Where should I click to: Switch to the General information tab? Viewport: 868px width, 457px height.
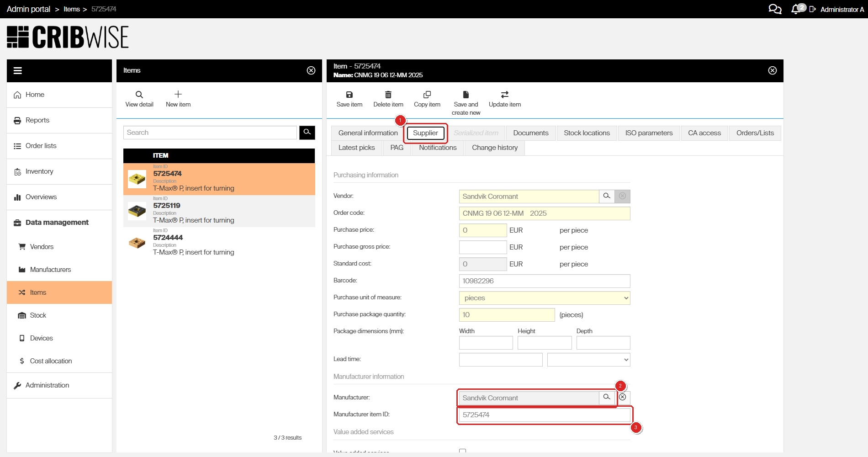pos(368,133)
